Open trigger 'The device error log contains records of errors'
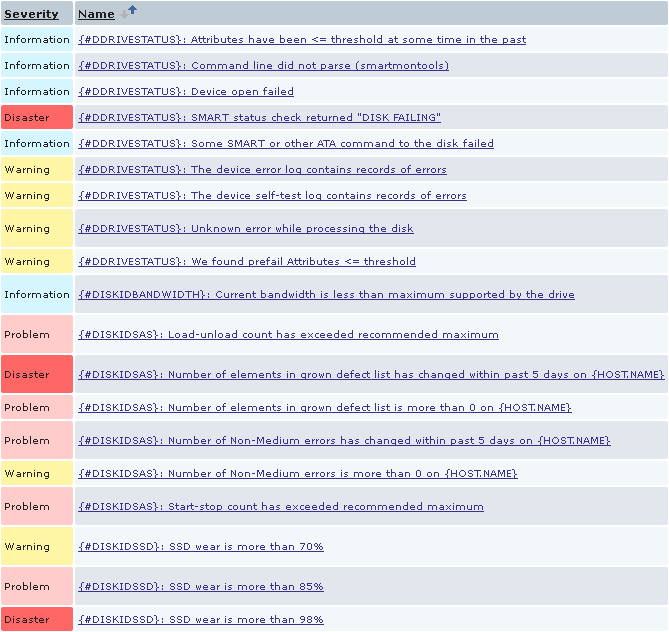 click(262, 170)
